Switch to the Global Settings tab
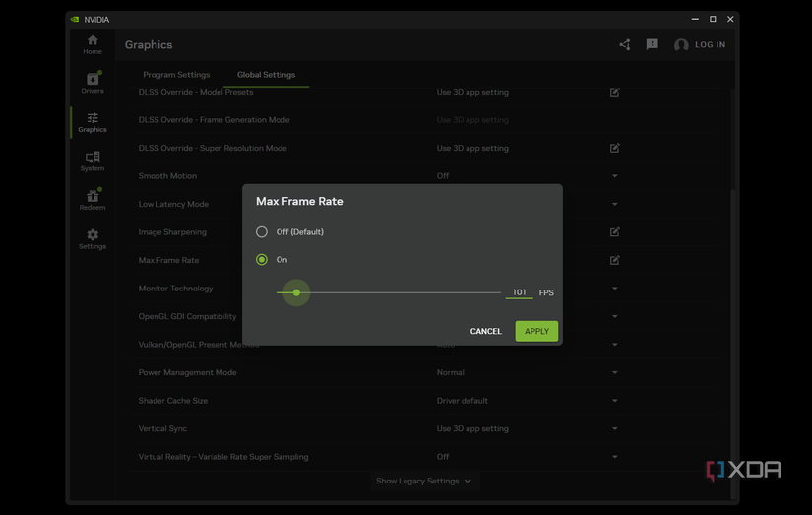 coord(266,75)
